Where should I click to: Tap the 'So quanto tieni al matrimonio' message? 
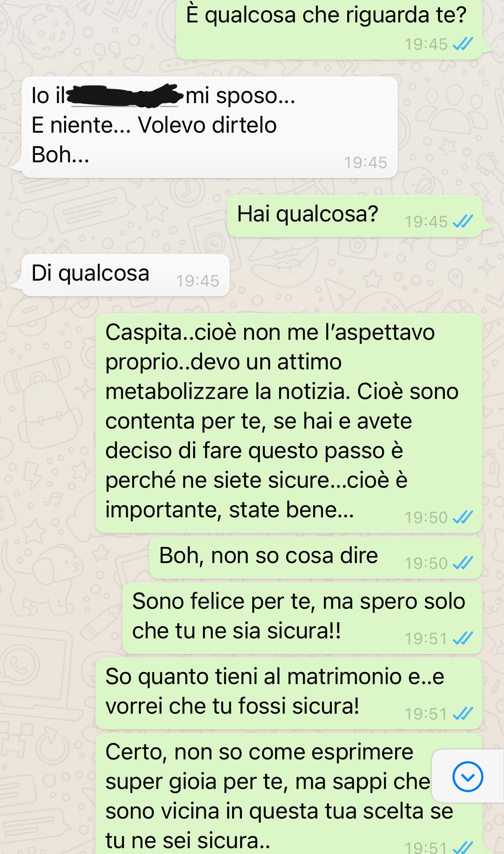[x=289, y=694]
